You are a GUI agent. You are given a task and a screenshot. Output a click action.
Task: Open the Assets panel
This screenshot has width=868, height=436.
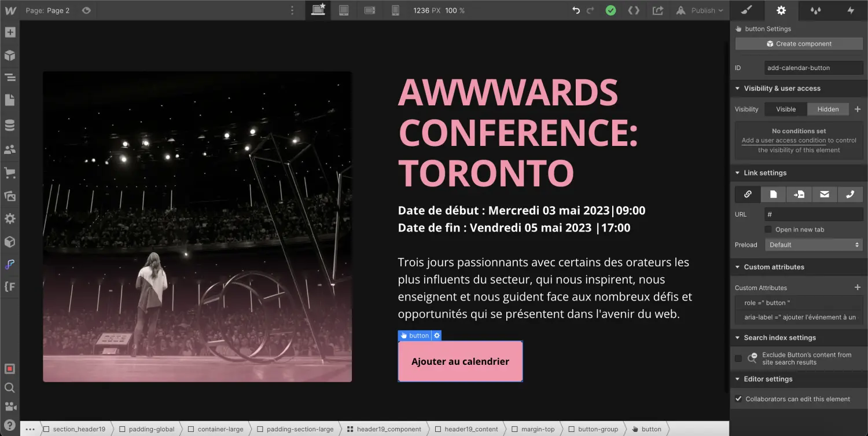(x=10, y=196)
